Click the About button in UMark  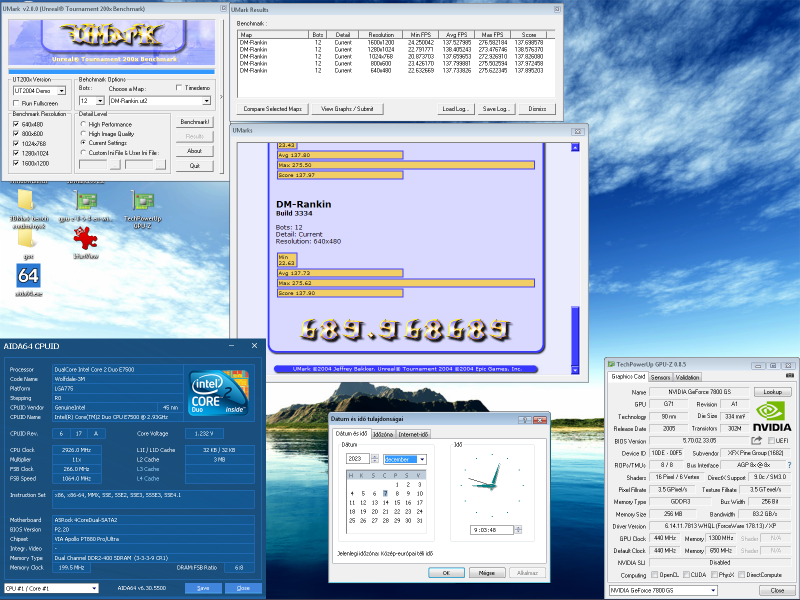[x=194, y=151]
